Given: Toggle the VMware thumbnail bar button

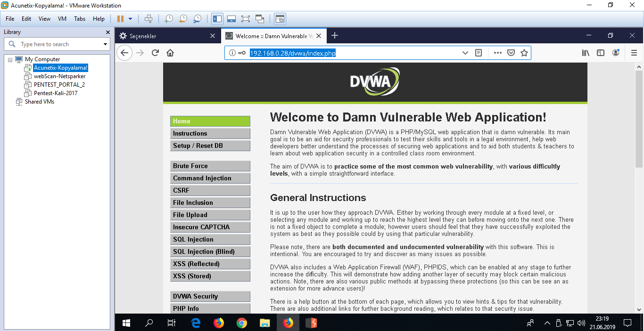Looking at the screenshot, I should (x=231, y=19).
